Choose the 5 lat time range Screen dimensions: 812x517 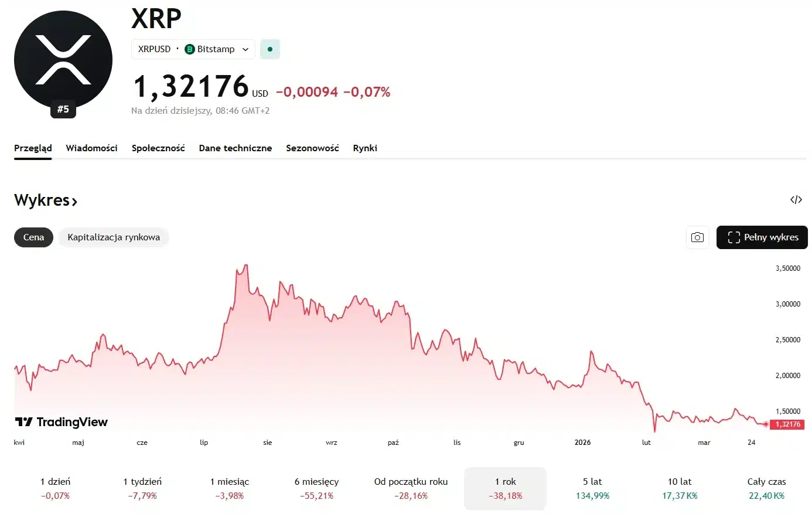coord(592,488)
